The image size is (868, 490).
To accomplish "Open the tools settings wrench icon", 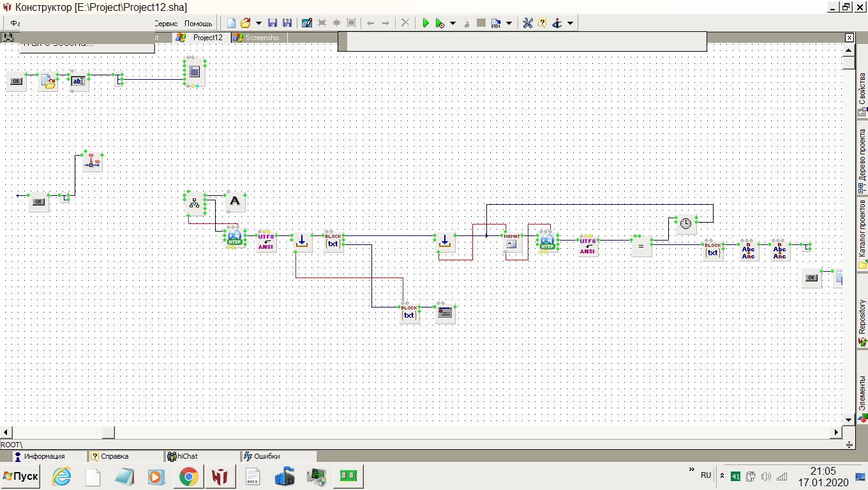I will (x=528, y=23).
